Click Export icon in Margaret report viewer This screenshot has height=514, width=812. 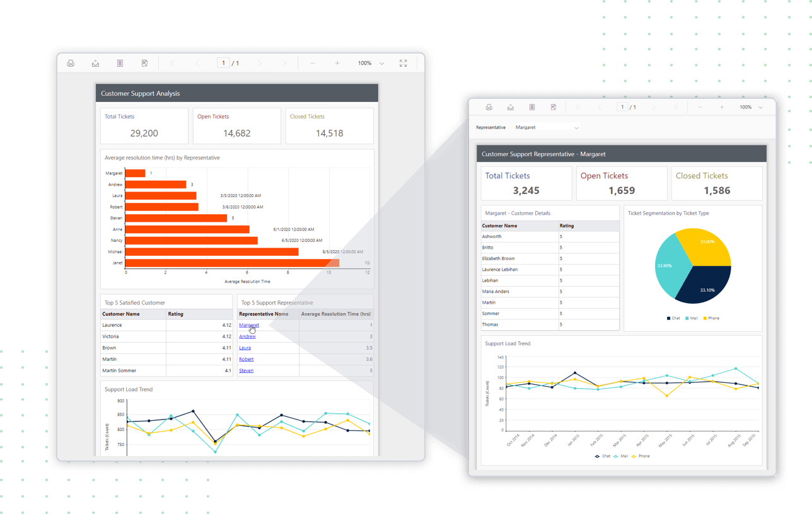tap(511, 107)
